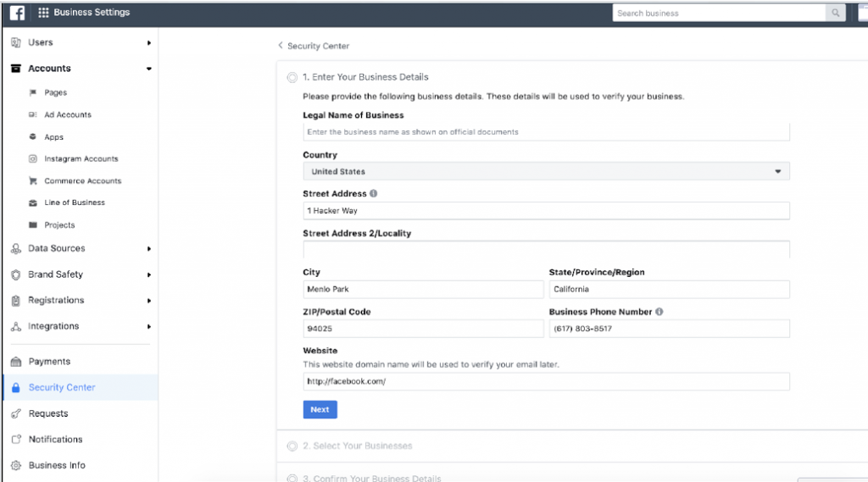
Task: Click the Projects folder icon
Action: (x=33, y=225)
